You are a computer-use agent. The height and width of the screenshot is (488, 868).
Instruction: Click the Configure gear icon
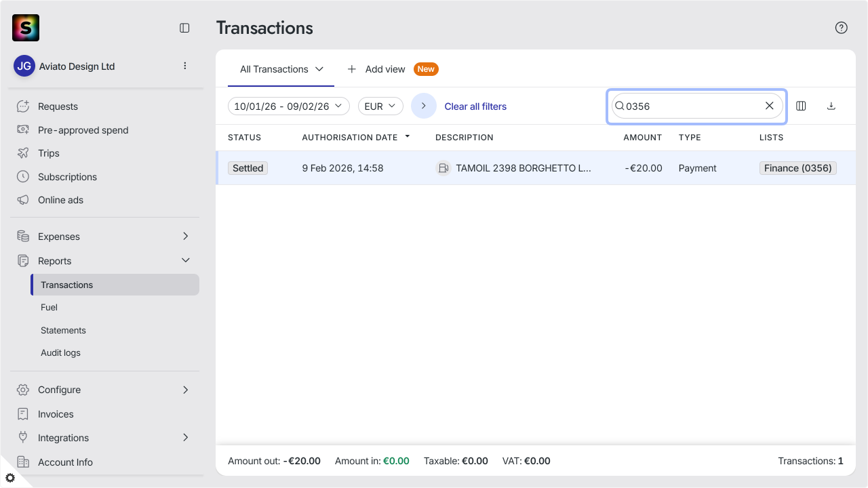23,390
